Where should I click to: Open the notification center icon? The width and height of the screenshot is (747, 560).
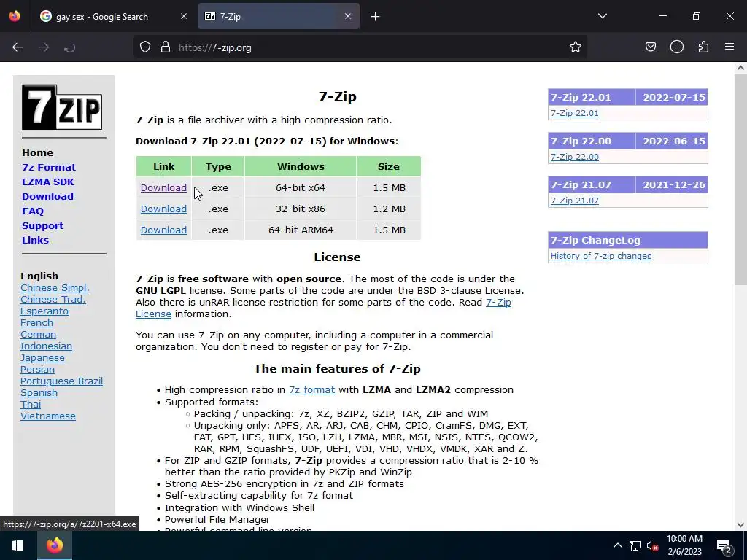[724, 546]
